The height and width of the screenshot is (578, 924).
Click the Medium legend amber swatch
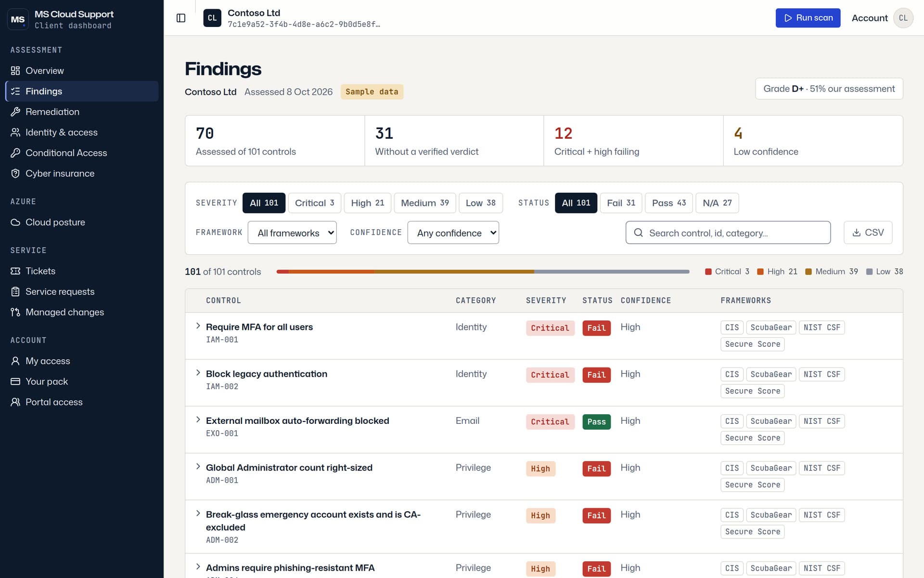tap(808, 272)
